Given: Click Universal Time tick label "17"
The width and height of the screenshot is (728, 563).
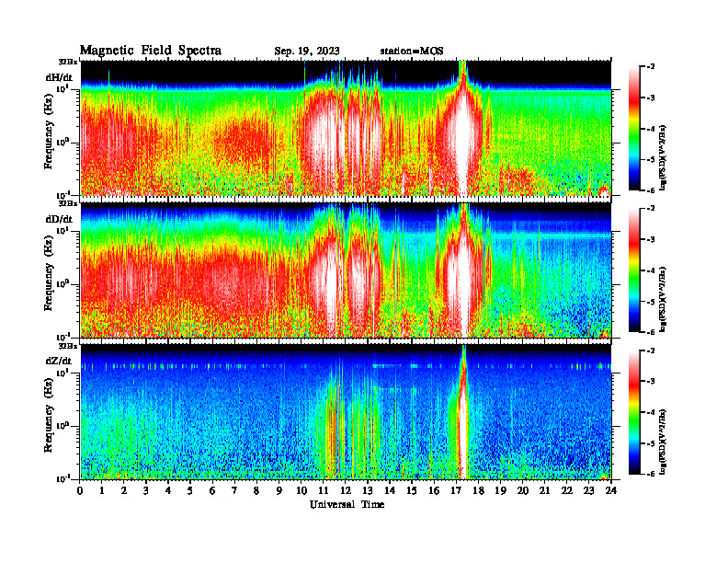Looking at the screenshot, I should (457, 491).
